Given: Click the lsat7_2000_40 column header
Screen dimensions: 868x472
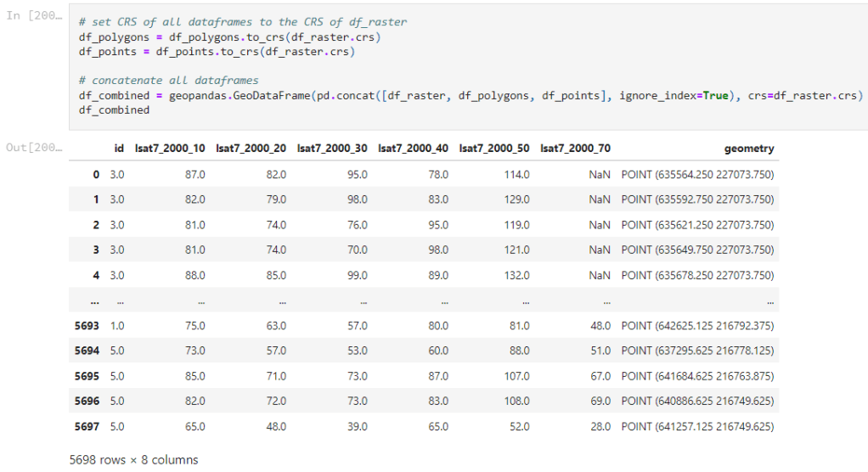Looking at the screenshot, I should pos(413,149).
